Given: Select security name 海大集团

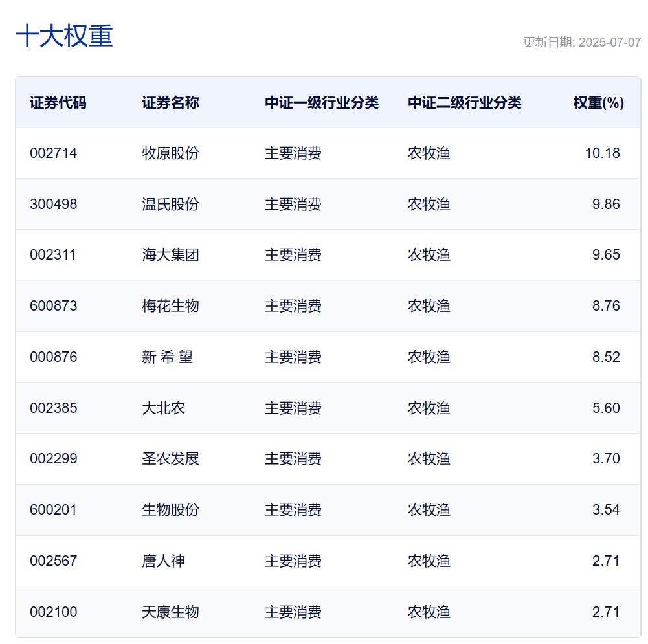Looking at the screenshot, I should pyautogui.click(x=171, y=255).
